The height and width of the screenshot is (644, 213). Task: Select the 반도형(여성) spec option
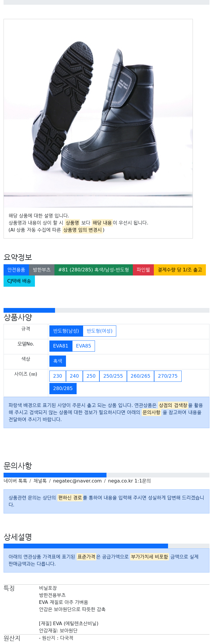(x=100, y=331)
